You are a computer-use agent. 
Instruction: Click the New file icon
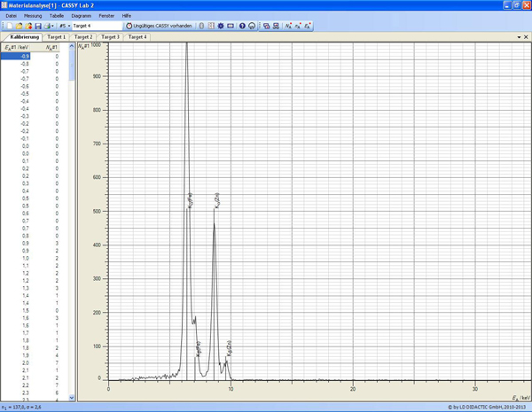(x=8, y=26)
